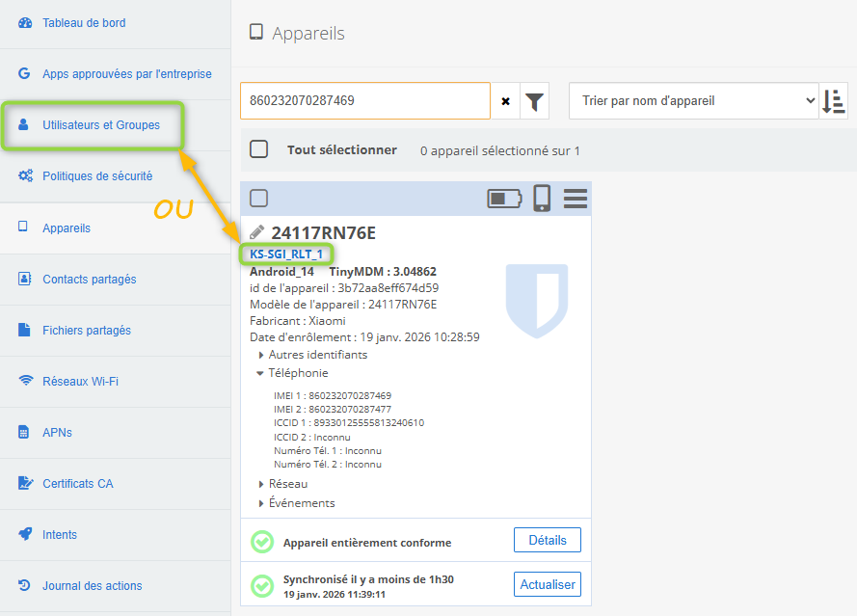The image size is (857, 616).
Task: Open the Trier par nom d'appareil dropdown
Action: pos(693,100)
